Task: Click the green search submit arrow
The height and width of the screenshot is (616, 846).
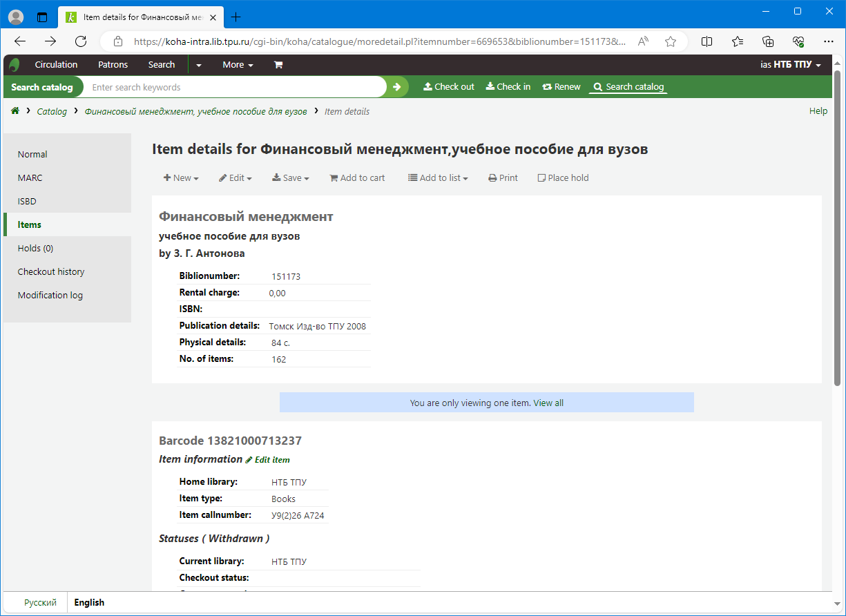Action: pos(397,87)
